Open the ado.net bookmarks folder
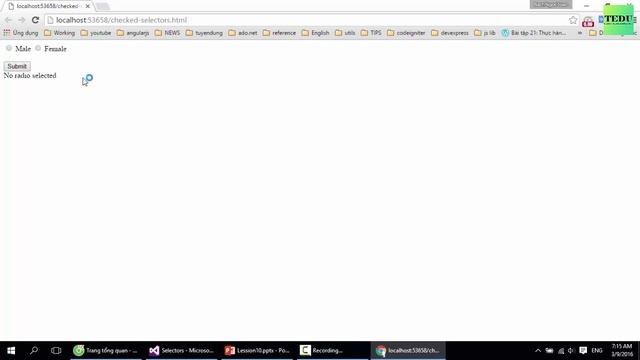The width and height of the screenshot is (640, 360). click(x=243, y=33)
